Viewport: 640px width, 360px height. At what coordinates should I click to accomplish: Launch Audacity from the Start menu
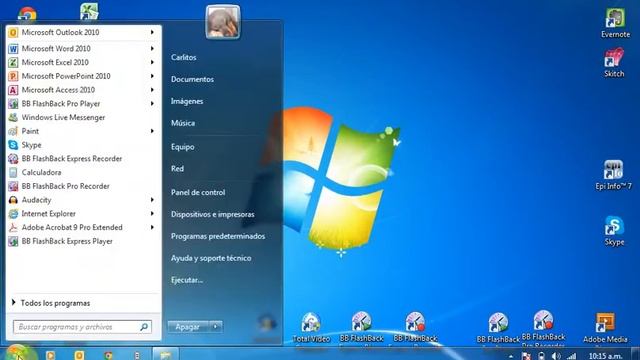[x=84, y=200]
